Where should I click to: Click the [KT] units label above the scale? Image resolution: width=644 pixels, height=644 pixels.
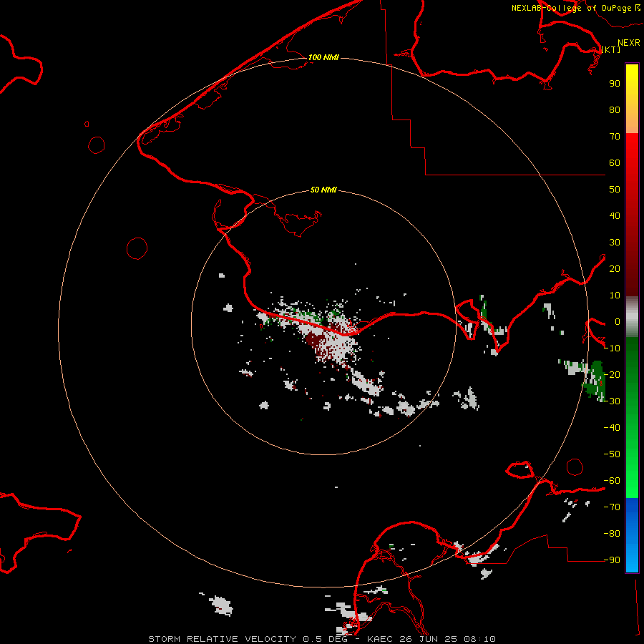coord(611,49)
